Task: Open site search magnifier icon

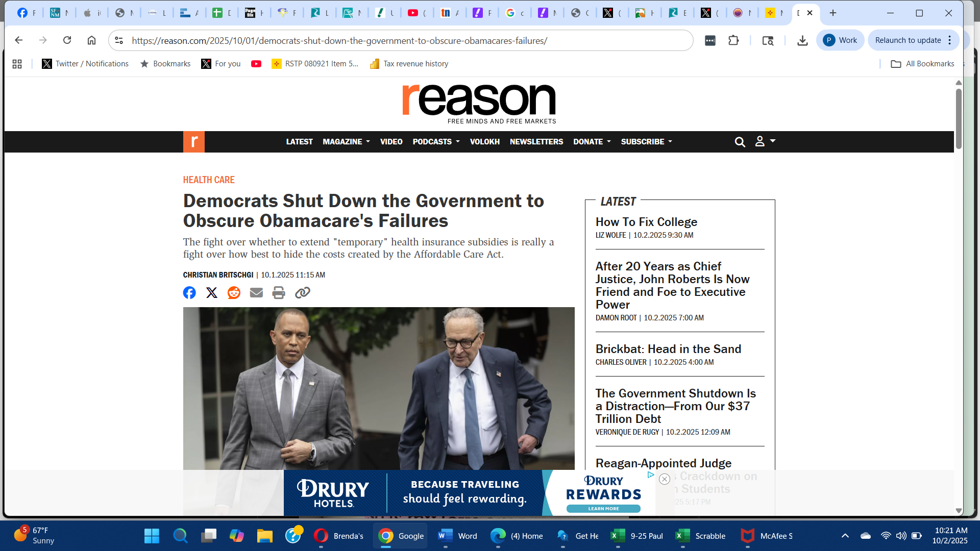Action: pyautogui.click(x=740, y=142)
